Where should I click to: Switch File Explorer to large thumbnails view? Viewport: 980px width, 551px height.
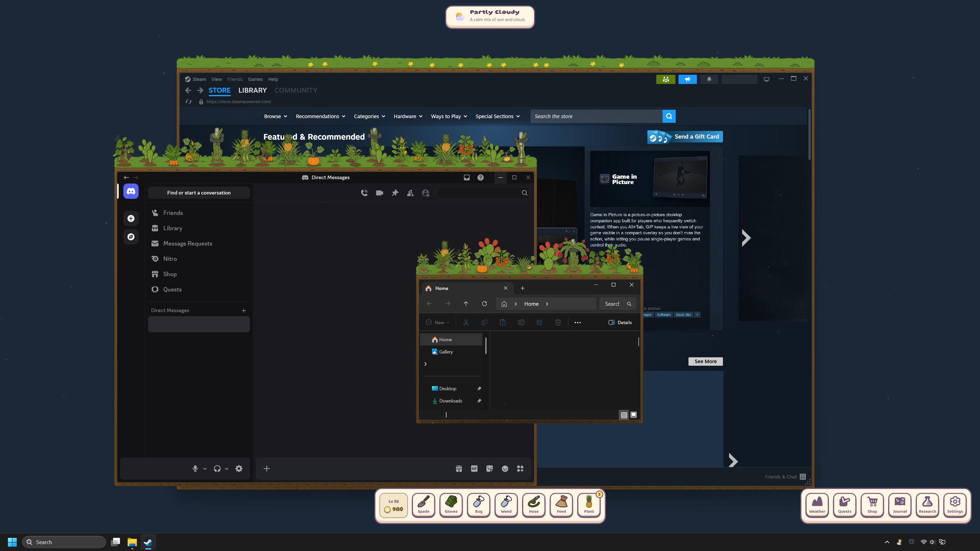click(633, 415)
